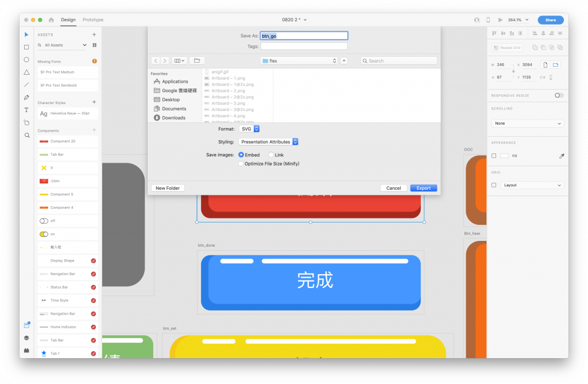Click the group folders icon in dialog
The height and width of the screenshot is (384, 588).
197,60
